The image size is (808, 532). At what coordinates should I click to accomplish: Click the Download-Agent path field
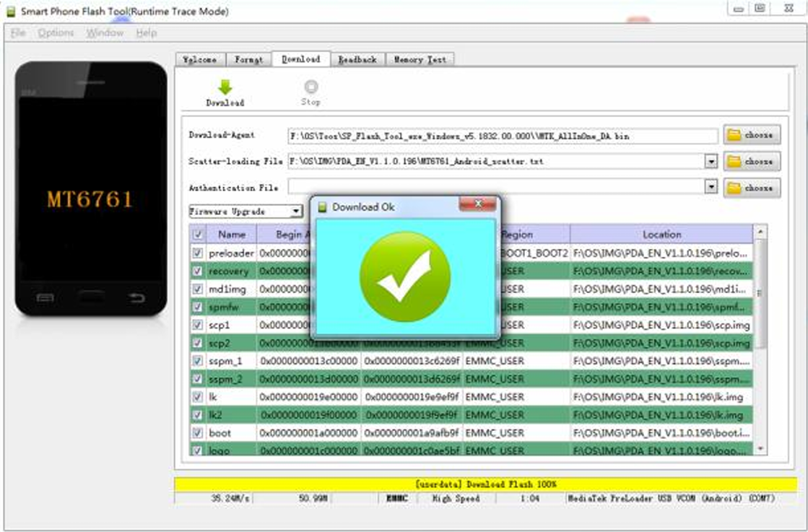tap(503, 136)
